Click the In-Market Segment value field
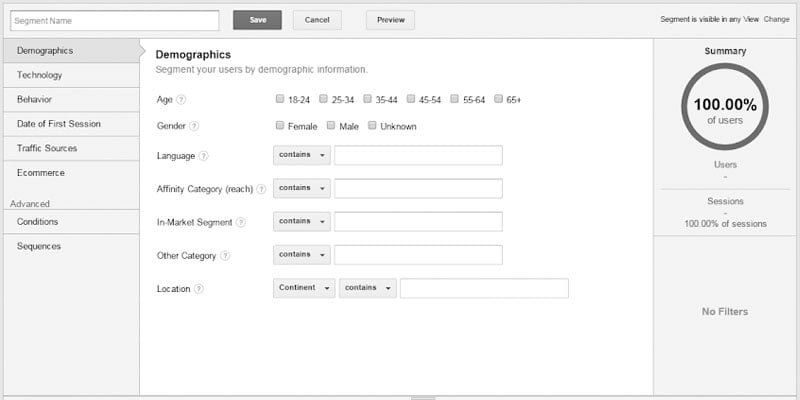Image resolution: width=800 pixels, height=400 pixels. coord(418,221)
